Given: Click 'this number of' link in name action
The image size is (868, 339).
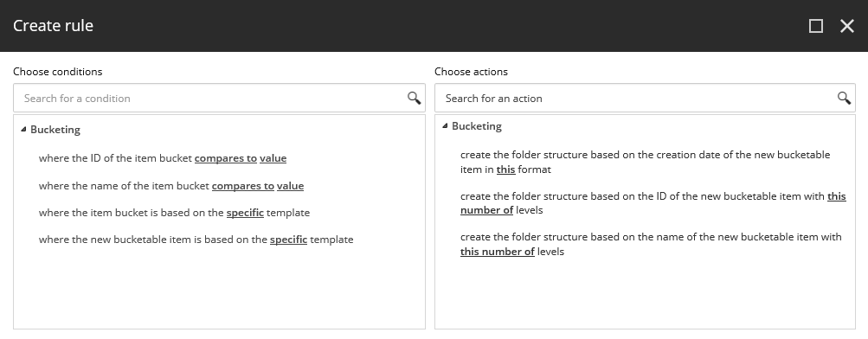Looking at the screenshot, I should 497,251.
